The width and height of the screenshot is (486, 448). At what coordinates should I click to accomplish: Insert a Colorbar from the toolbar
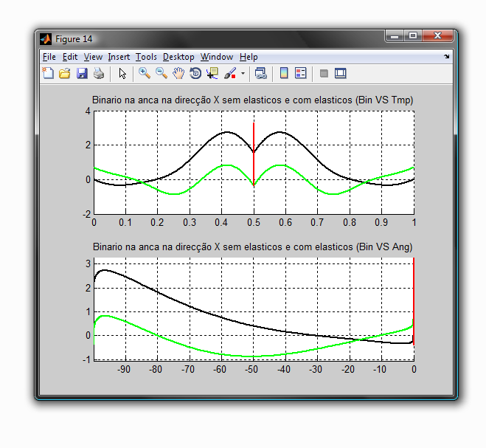(284, 73)
